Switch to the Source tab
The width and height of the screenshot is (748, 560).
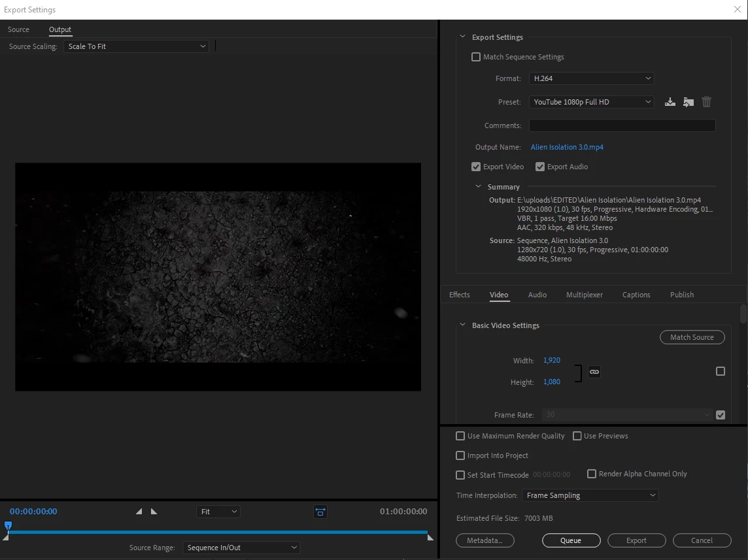[18, 29]
